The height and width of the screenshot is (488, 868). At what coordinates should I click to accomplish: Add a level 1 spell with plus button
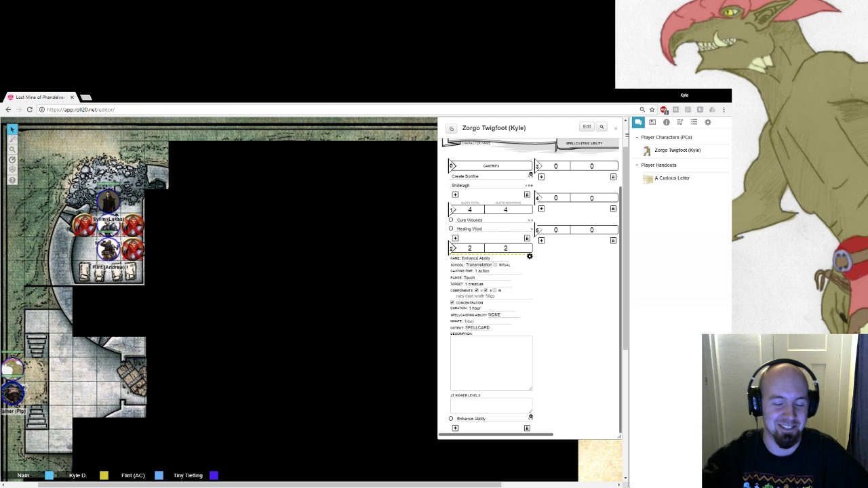point(455,238)
